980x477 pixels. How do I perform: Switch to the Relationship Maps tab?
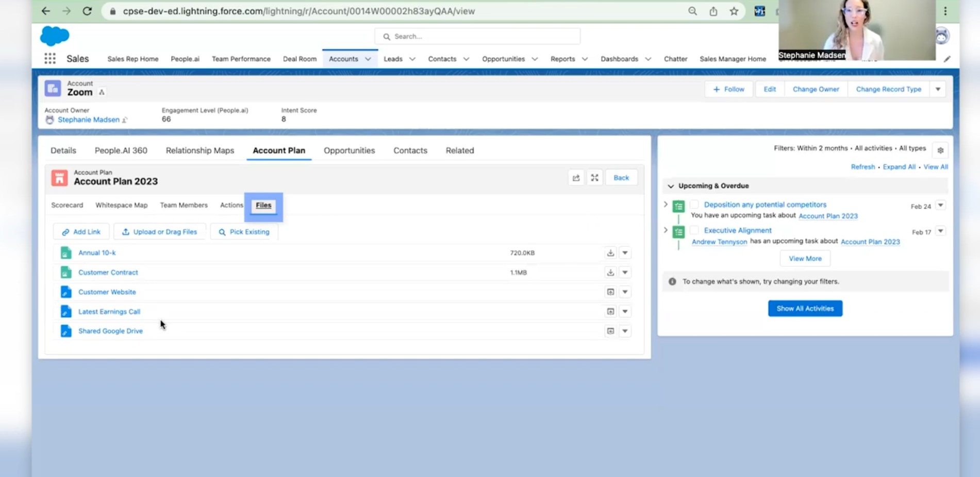tap(200, 150)
